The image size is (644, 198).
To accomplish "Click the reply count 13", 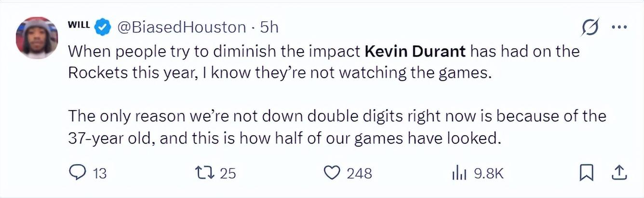I will coord(99,173).
